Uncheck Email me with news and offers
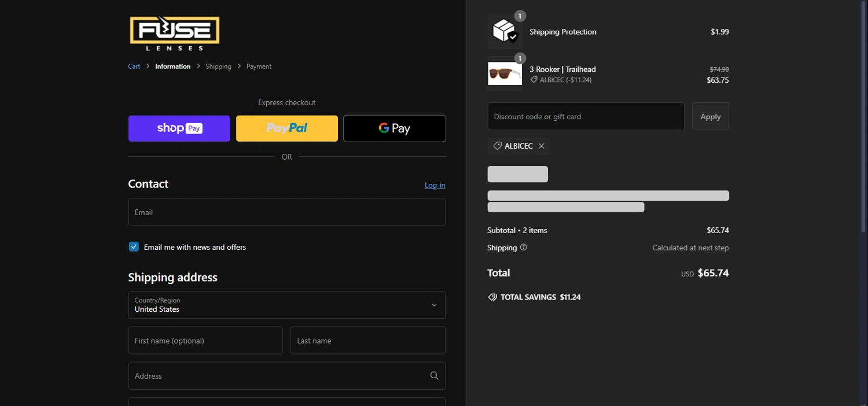 click(134, 247)
